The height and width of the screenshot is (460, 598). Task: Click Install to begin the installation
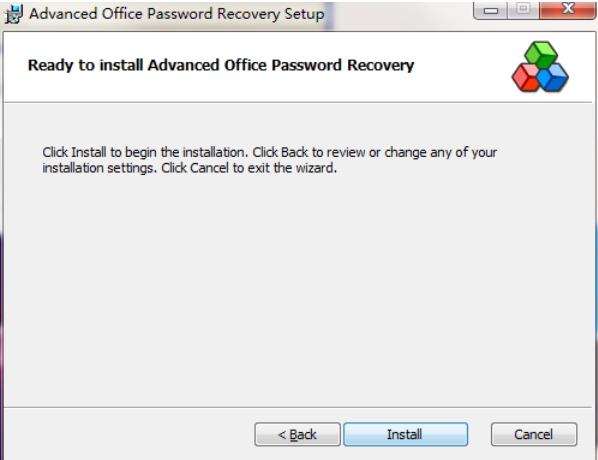coord(405,434)
